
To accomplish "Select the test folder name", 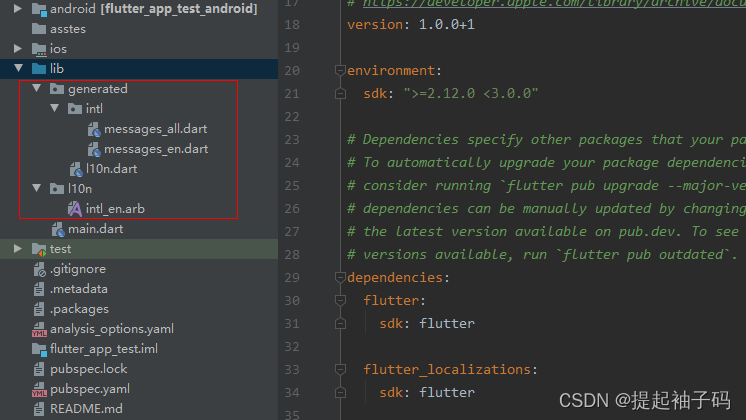I will coord(60,249).
